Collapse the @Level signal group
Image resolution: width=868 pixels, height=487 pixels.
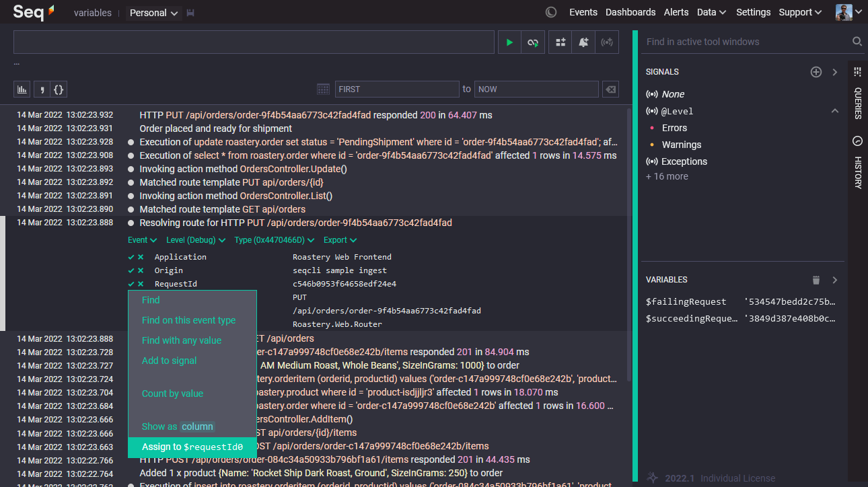(835, 111)
